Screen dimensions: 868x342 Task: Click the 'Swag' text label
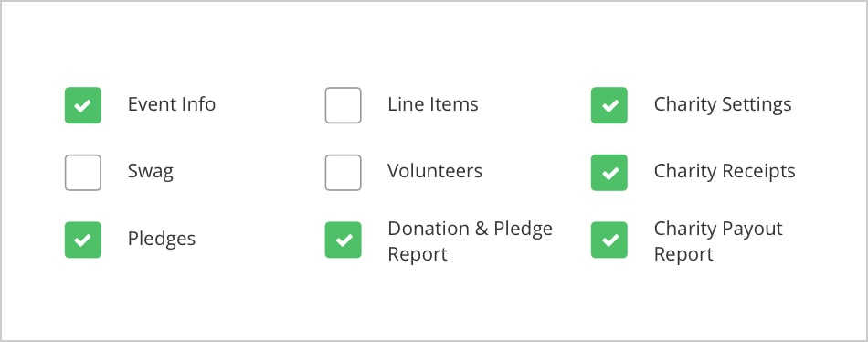click(151, 173)
